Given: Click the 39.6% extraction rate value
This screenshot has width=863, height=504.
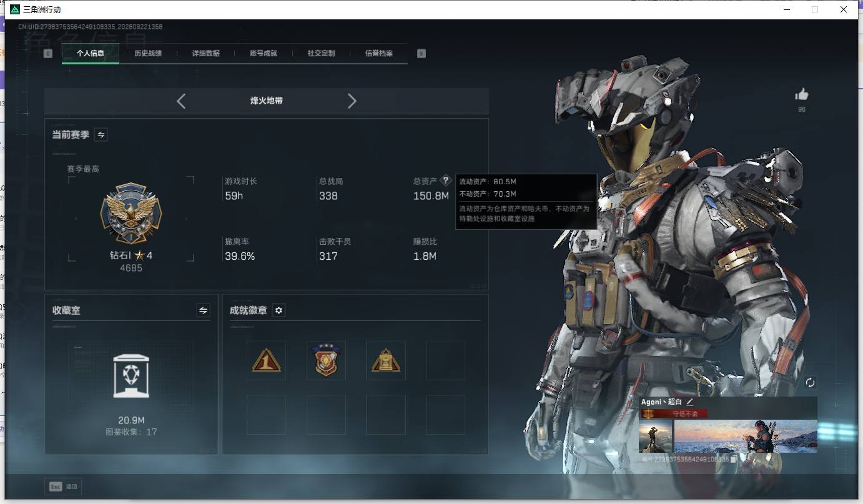Looking at the screenshot, I should [240, 256].
